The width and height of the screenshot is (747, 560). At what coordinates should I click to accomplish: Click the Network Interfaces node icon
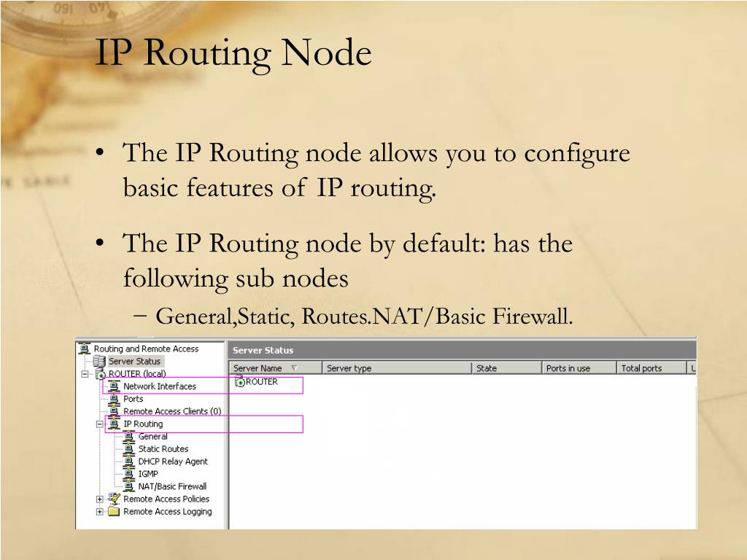click(x=114, y=386)
